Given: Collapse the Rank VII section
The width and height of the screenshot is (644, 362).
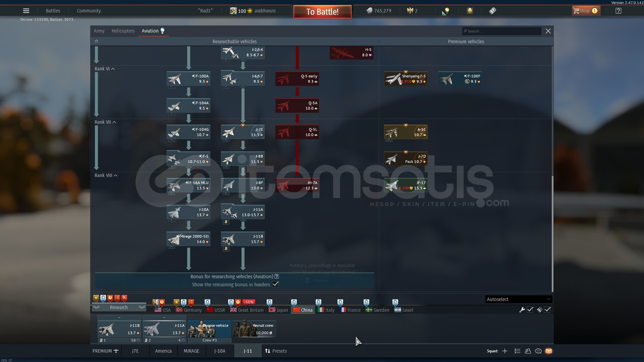Looking at the screenshot, I should (x=105, y=122).
